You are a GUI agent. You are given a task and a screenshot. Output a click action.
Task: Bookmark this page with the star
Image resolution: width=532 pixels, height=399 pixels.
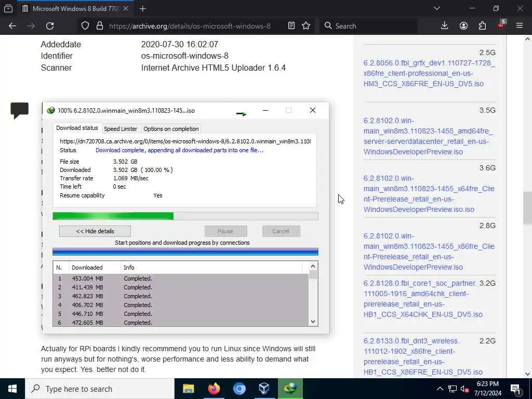point(306,26)
